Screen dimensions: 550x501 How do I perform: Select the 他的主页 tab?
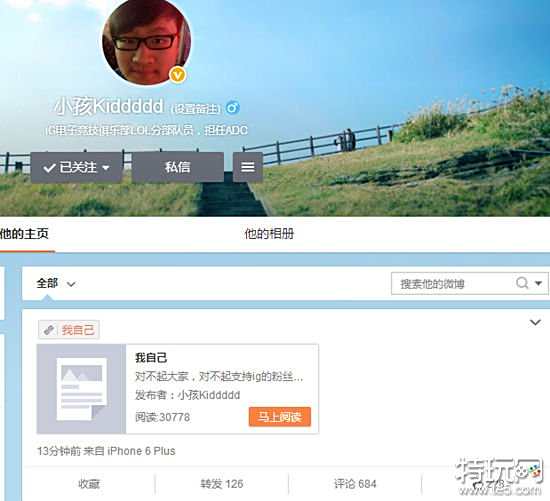(24, 234)
